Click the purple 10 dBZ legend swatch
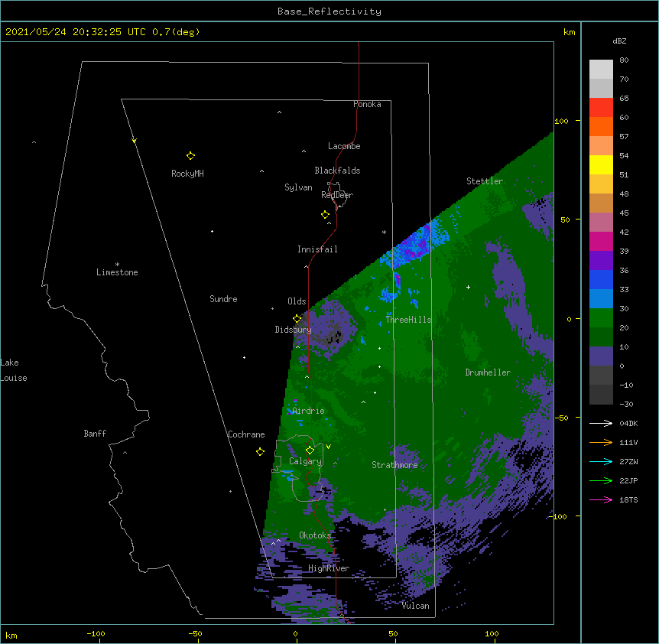 pyautogui.click(x=601, y=356)
